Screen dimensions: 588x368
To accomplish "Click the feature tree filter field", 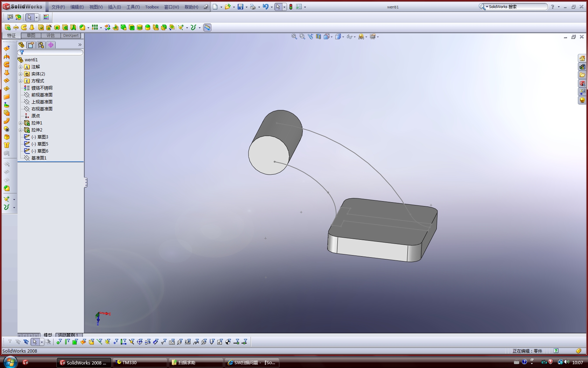I will coord(50,53).
